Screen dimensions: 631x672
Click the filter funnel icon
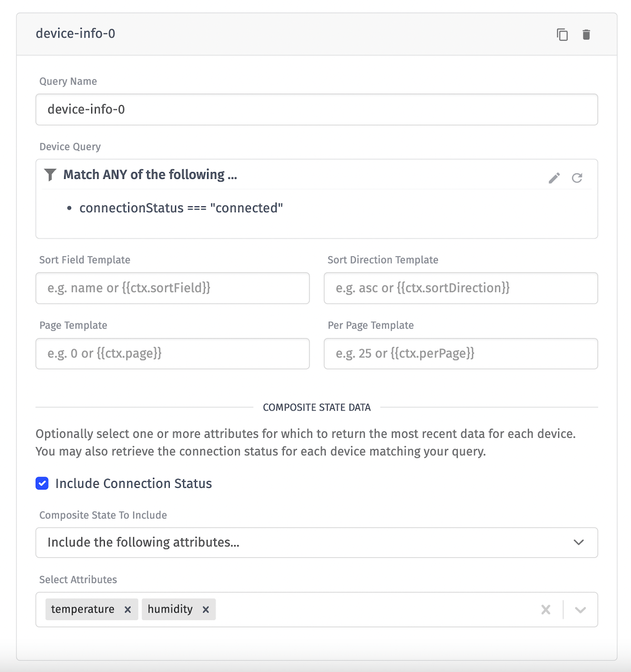click(50, 175)
